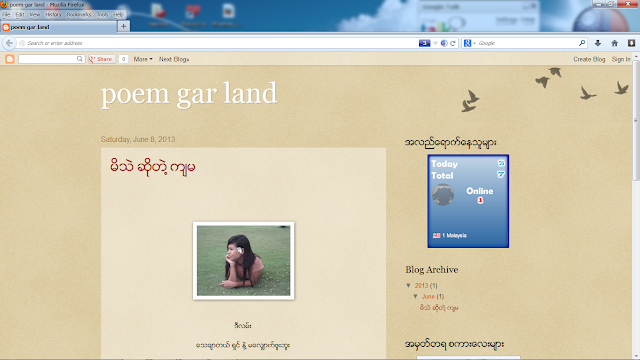This screenshot has height=360, width=640.
Task: Click the Today counter icon in widget
Action: pos(501,163)
